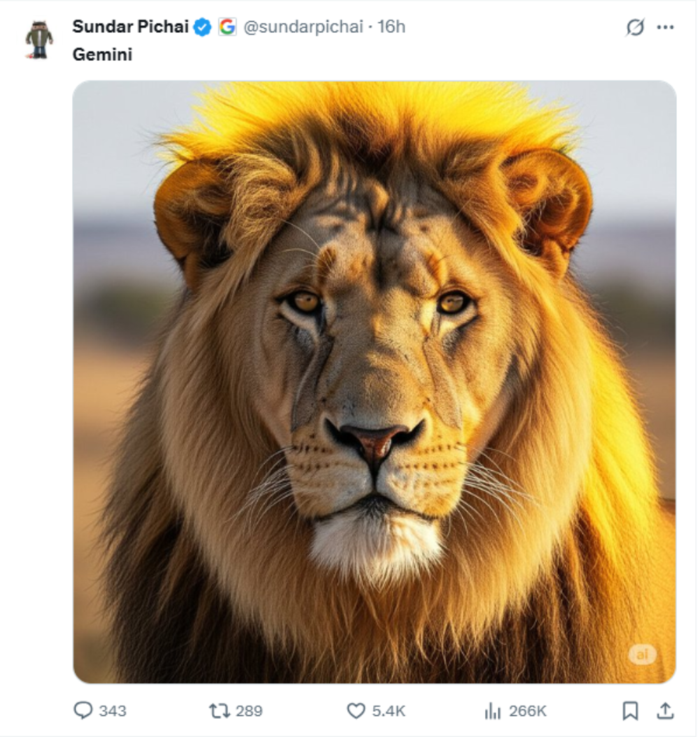Like the post with heart icon
Viewport: 700px width, 737px height.
tap(356, 711)
